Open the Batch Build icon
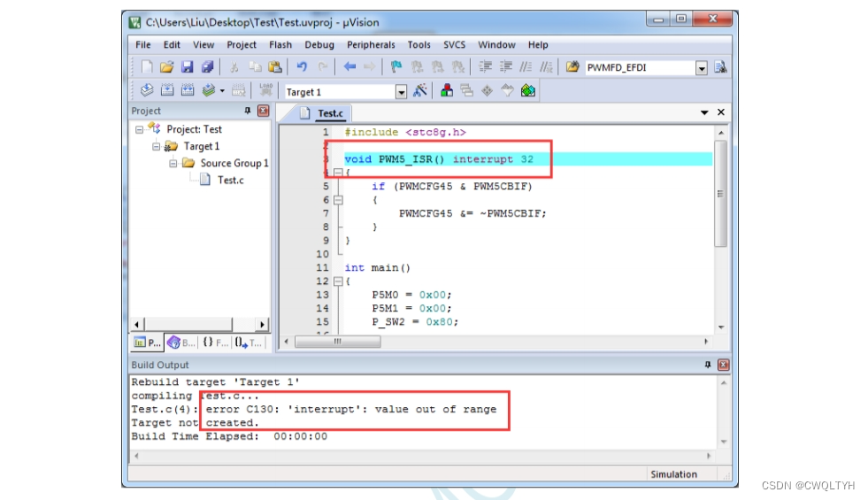The image size is (868, 500). 208,90
